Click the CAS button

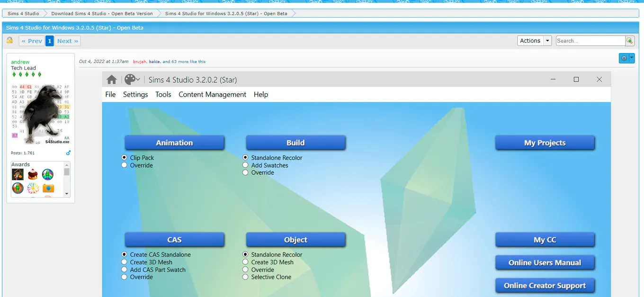pos(174,240)
